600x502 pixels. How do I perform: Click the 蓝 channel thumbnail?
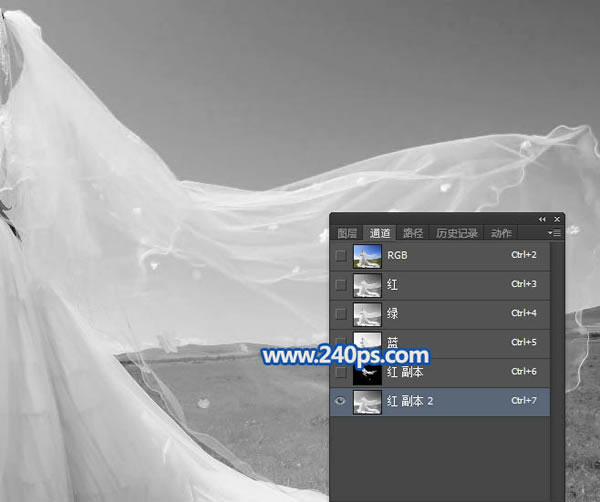pos(367,340)
